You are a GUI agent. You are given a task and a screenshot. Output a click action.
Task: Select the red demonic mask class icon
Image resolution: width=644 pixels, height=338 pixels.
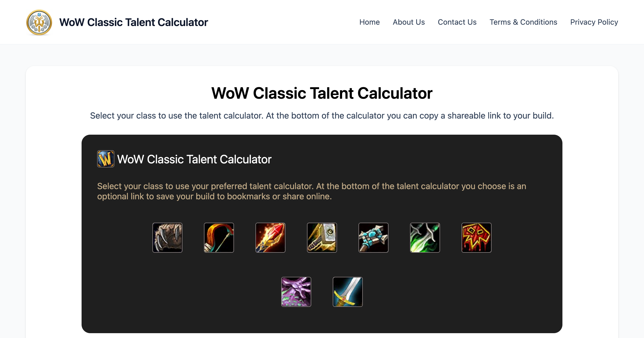(476, 238)
